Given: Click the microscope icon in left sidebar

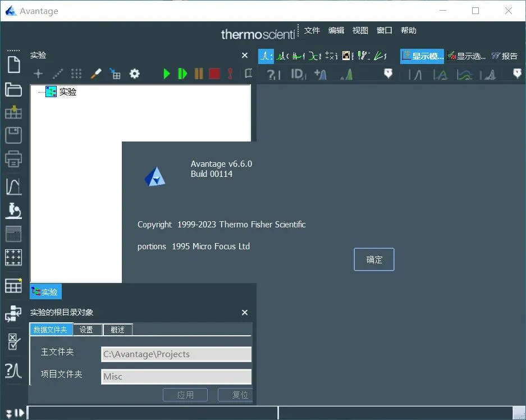Looking at the screenshot, I should click(x=13, y=211).
